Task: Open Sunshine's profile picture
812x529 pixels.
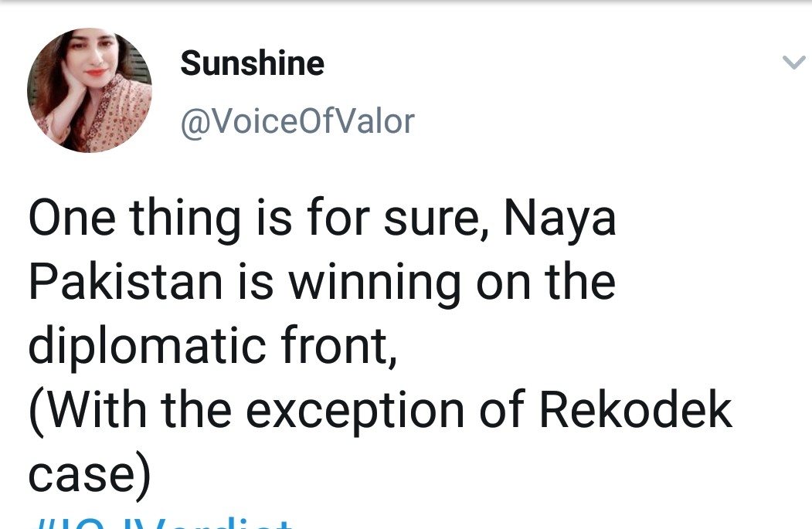Action: [x=90, y=90]
